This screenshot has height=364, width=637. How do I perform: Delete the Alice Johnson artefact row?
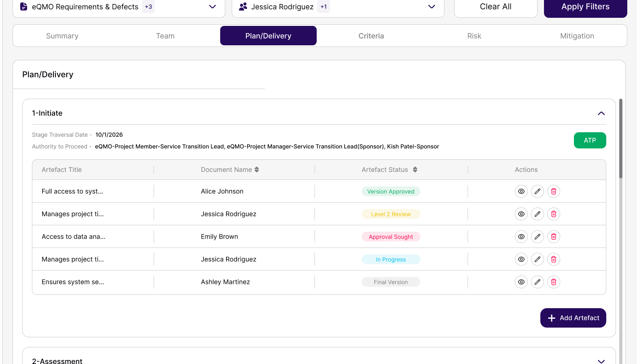[554, 191]
